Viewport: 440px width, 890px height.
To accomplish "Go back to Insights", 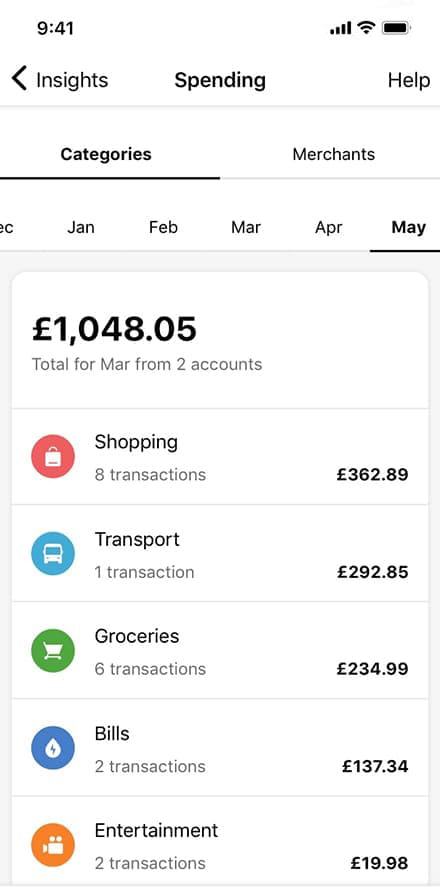I will coord(72,80).
